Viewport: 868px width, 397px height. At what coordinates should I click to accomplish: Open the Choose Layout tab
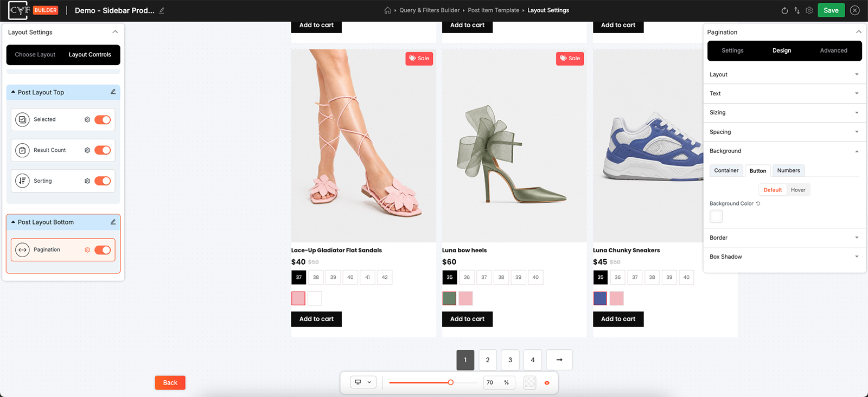35,55
